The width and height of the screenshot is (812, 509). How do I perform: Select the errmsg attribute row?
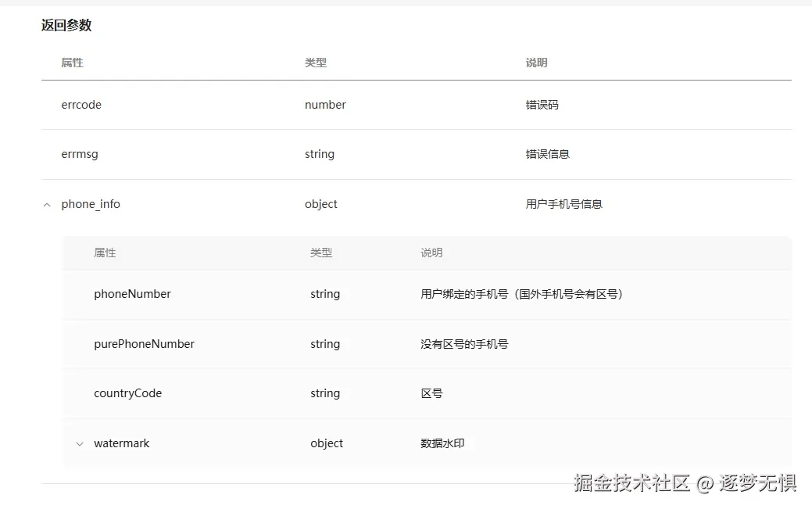(x=80, y=154)
